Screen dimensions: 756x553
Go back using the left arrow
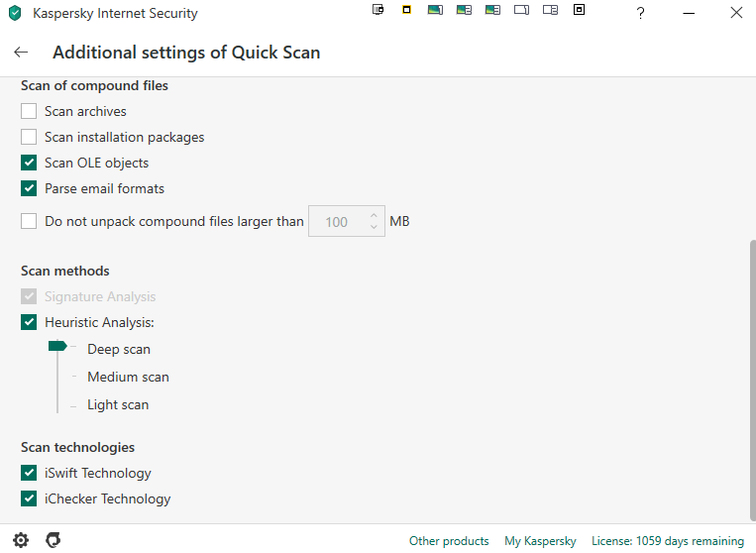click(21, 53)
